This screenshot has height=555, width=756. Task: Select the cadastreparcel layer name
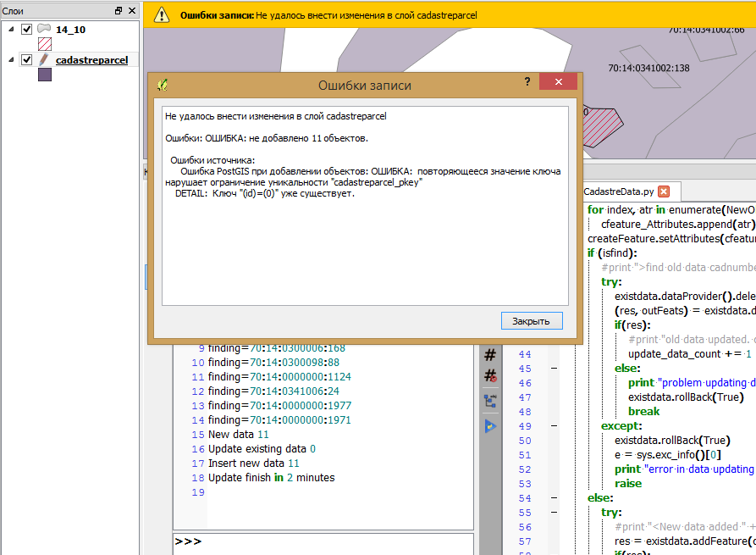coord(91,60)
